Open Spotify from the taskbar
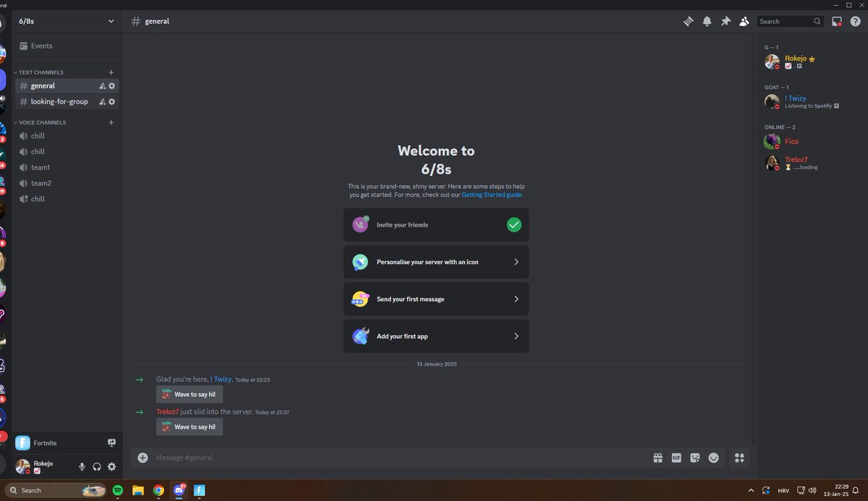Viewport: 868px width, 501px height. click(118, 490)
